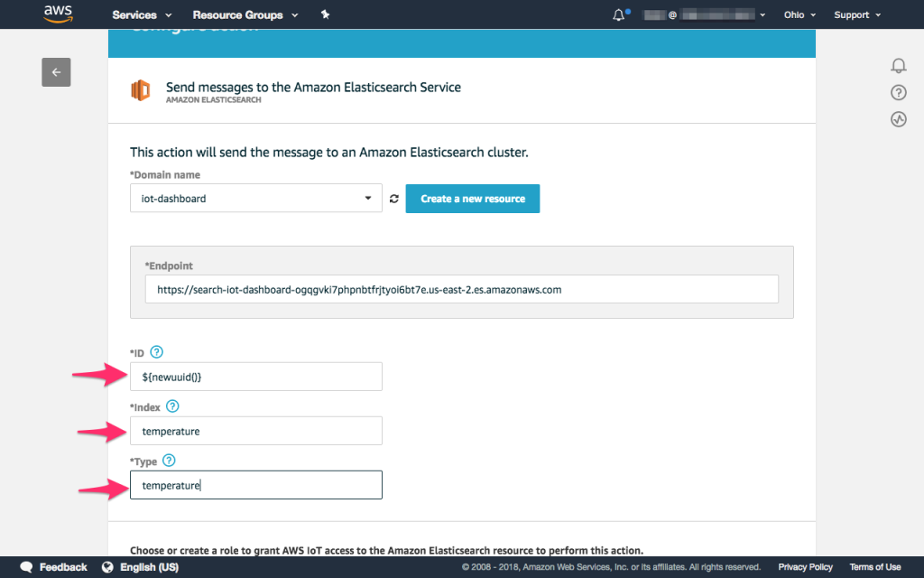Click the activity/health icon in right sidebar

(898, 118)
